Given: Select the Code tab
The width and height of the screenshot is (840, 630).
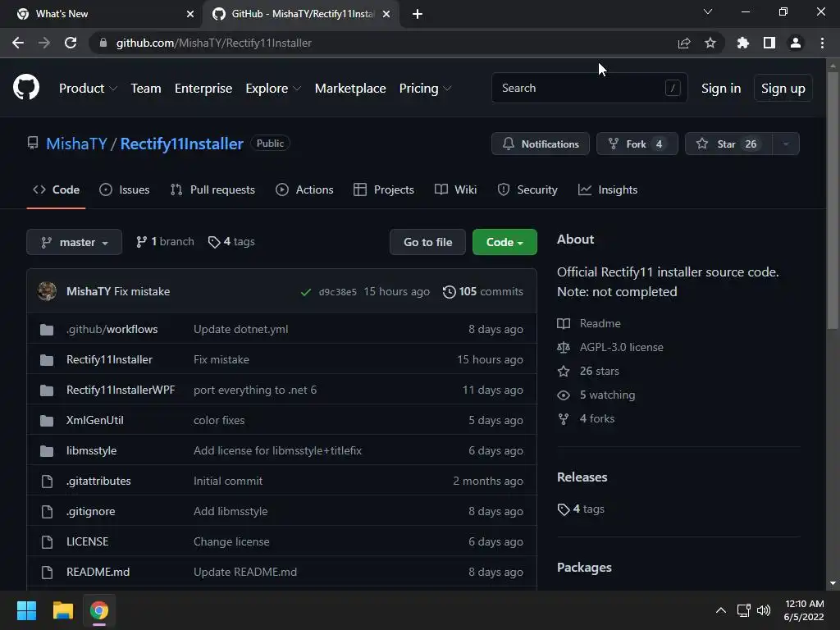Looking at the screenshot, I should click(57, 189).
